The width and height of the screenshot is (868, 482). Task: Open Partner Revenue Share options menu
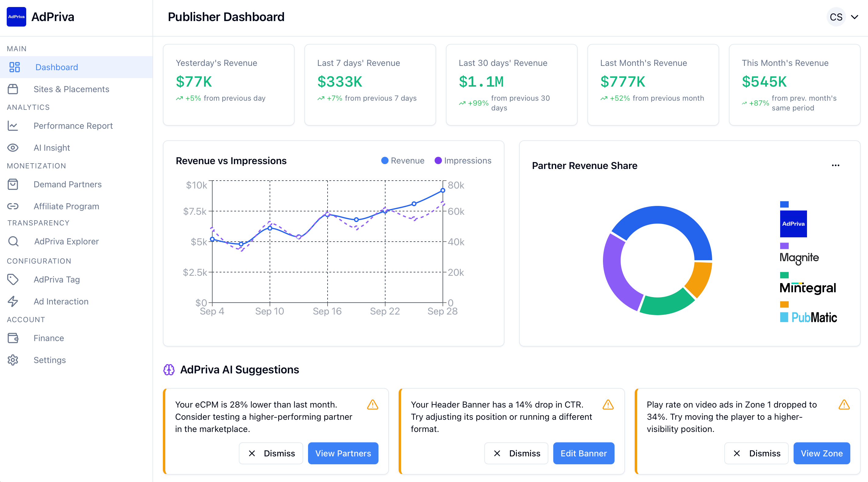(x=835, y=166)
